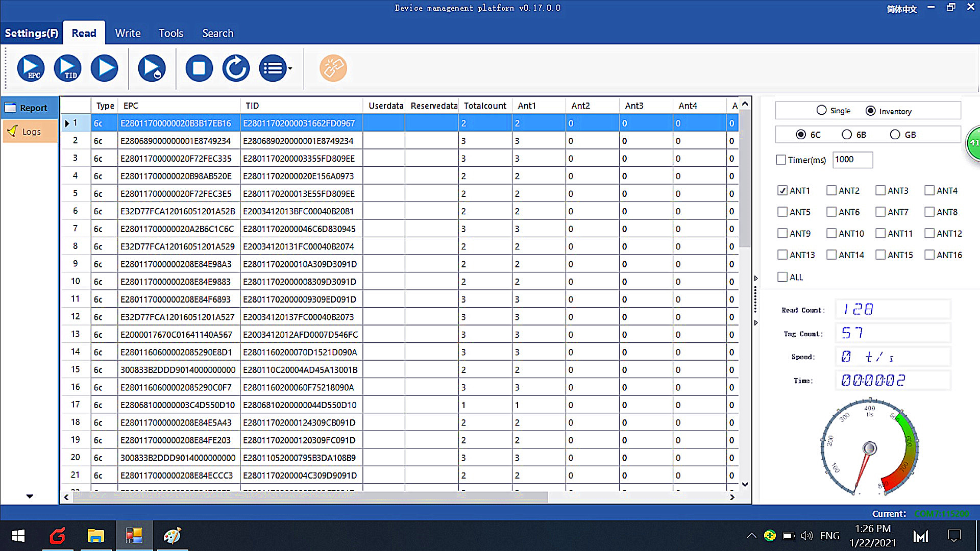Viewport: 980px width, 551px height.
Task: Switch to the Write tab
Action: pos(128,33)
